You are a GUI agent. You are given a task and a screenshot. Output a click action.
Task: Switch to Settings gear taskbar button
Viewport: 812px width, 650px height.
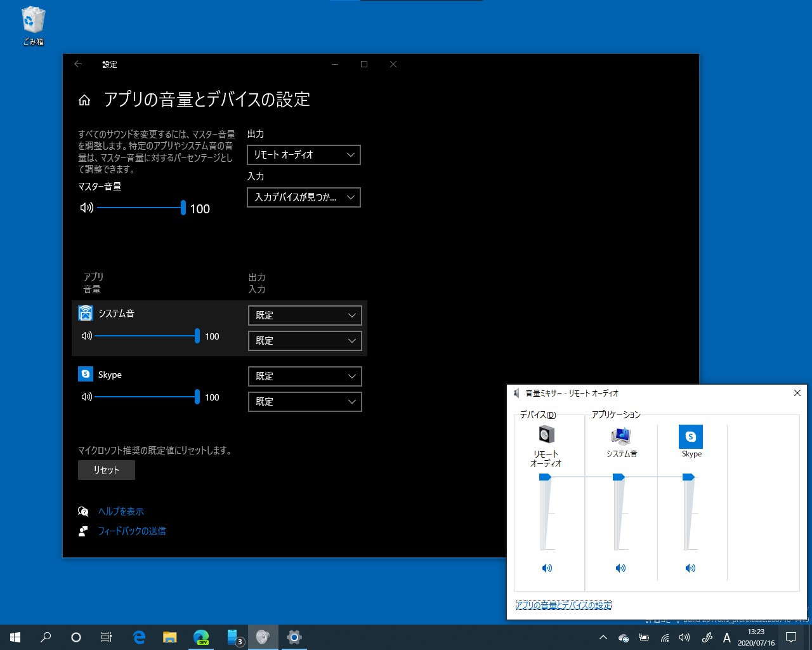pyautogui.click(x=294, y=637)
